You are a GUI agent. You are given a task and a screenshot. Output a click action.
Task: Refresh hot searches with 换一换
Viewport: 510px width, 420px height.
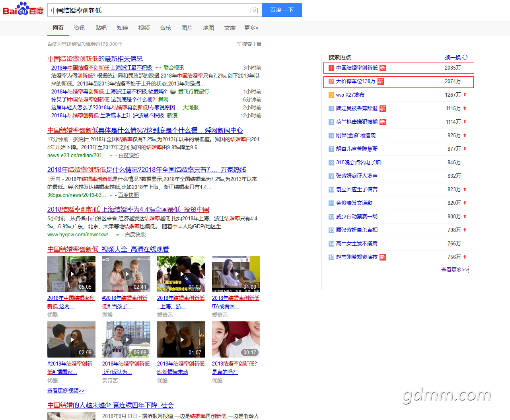click(x=456, y=57)
